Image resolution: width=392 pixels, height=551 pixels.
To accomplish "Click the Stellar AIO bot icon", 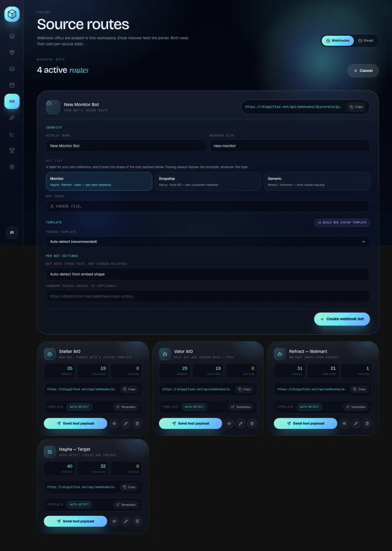I will click(x=50, y=354).
